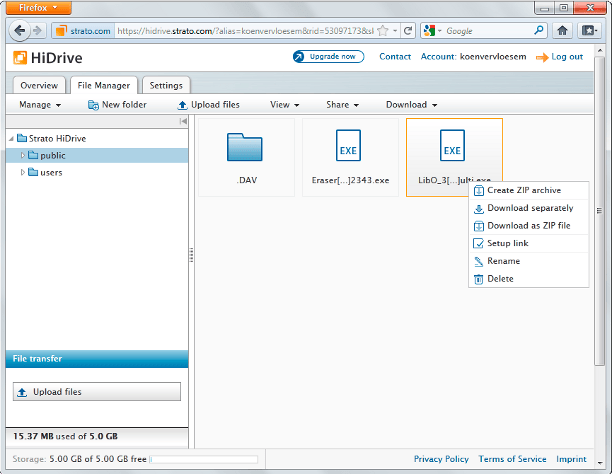Click the bookmark star icon in address bar
Image resolution: width=612 pixels, height=474 pixels.
pyautogui.click(x=383, y=30)
